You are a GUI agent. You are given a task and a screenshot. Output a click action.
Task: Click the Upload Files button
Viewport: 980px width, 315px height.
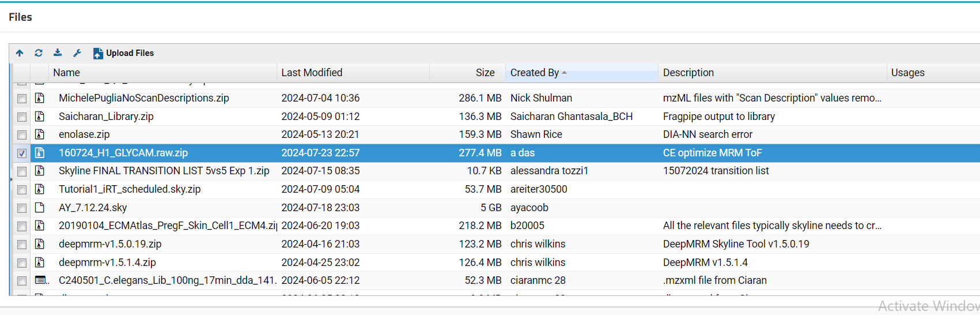[x=124, y=53]
